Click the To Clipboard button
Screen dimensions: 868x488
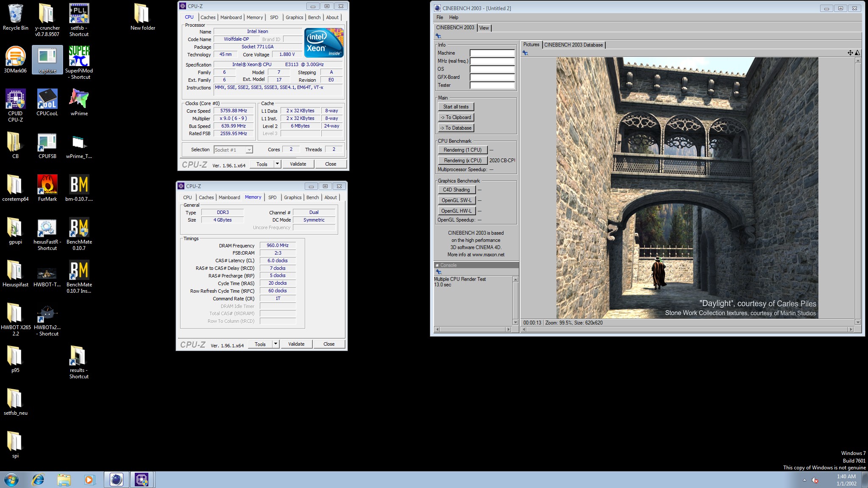456,117
